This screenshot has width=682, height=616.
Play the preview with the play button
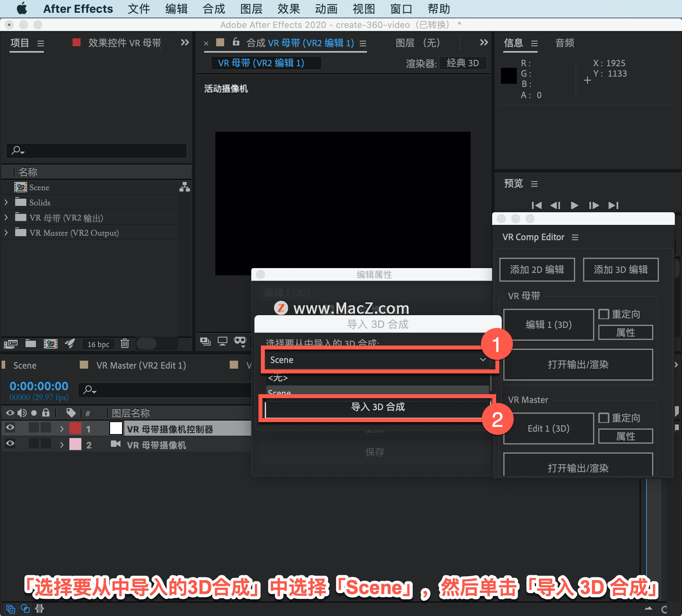[574, 205]
